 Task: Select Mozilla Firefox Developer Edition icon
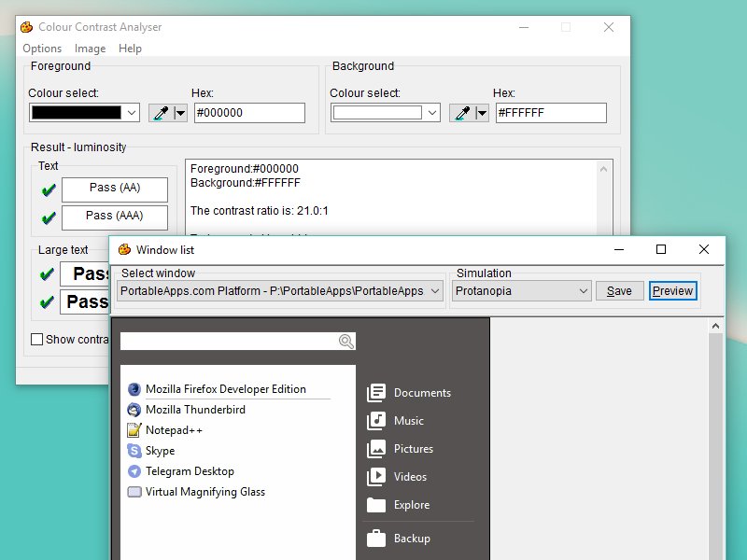point(134,389)
